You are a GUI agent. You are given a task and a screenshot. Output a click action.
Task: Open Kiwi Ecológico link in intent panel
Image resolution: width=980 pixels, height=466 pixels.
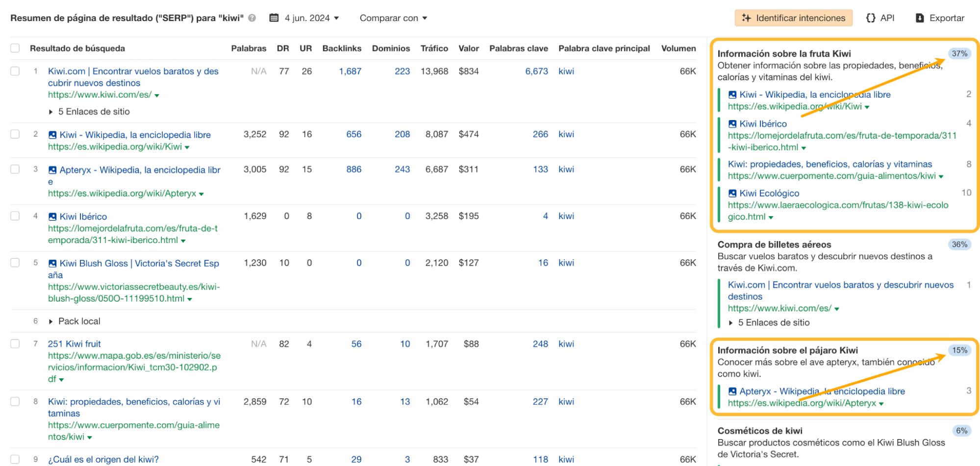(769, 194)
